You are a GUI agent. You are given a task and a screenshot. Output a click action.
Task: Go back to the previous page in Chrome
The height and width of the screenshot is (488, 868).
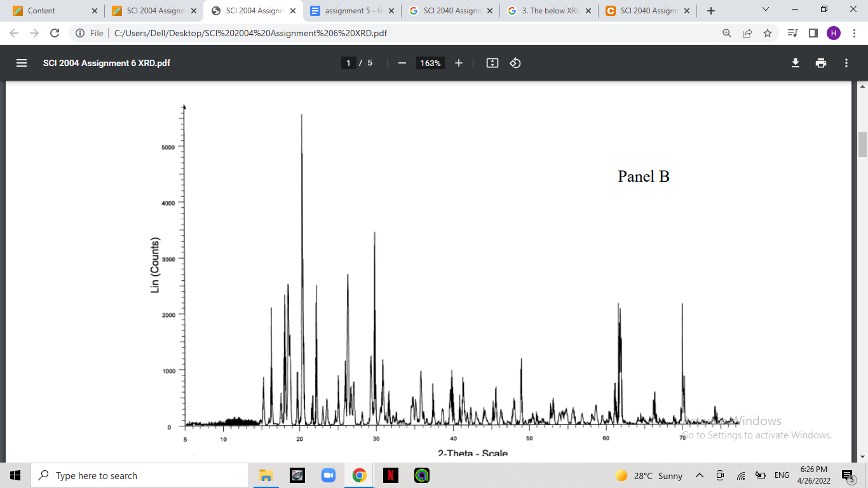point(14,33)
